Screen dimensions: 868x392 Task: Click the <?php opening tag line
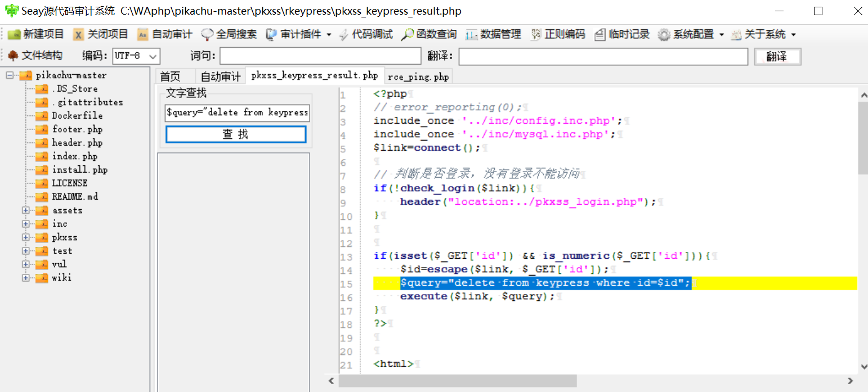coord(390,94)
